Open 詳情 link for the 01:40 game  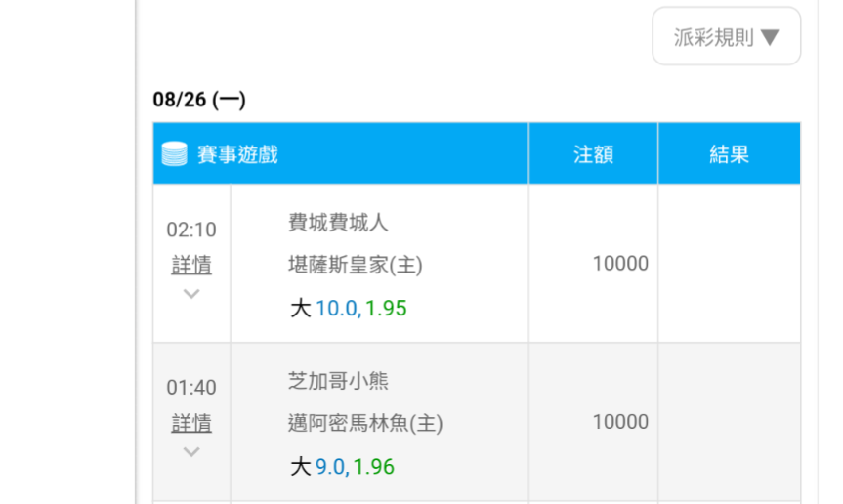(191, 423)
